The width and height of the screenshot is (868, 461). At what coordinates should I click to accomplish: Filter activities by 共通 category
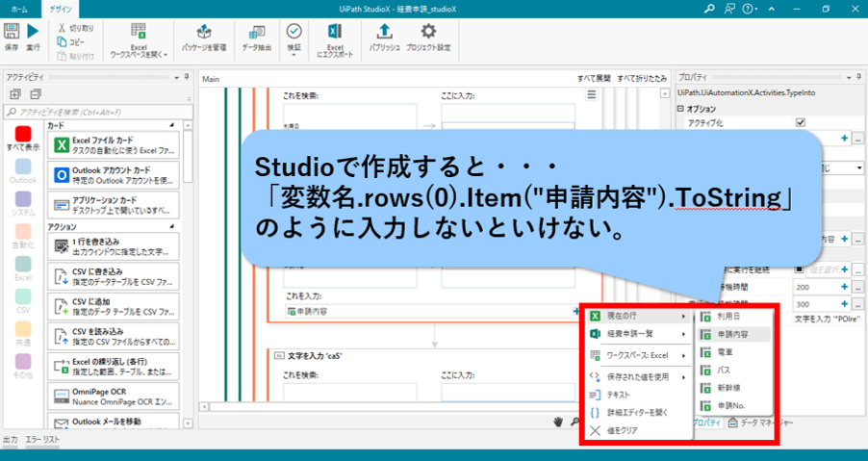(23, 334)
